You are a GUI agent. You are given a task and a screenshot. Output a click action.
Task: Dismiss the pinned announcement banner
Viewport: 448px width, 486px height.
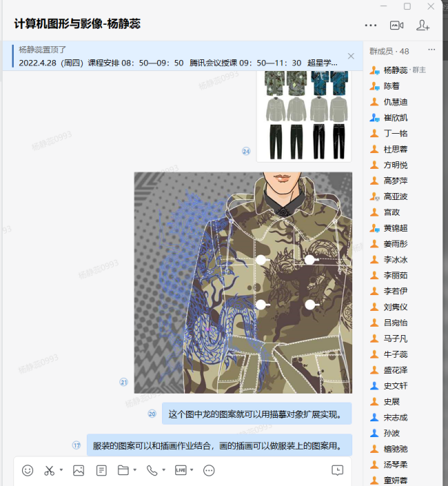point(351,56)
